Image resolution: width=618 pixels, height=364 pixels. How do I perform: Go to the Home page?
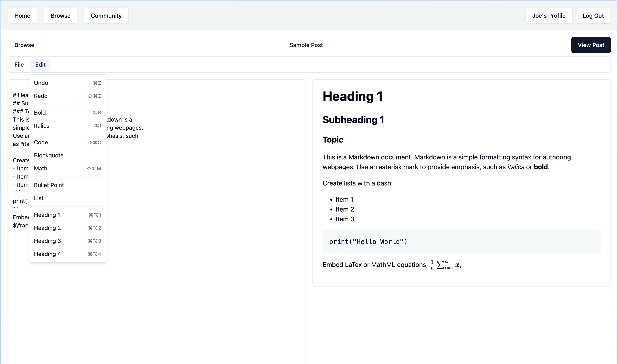point(22,16)
